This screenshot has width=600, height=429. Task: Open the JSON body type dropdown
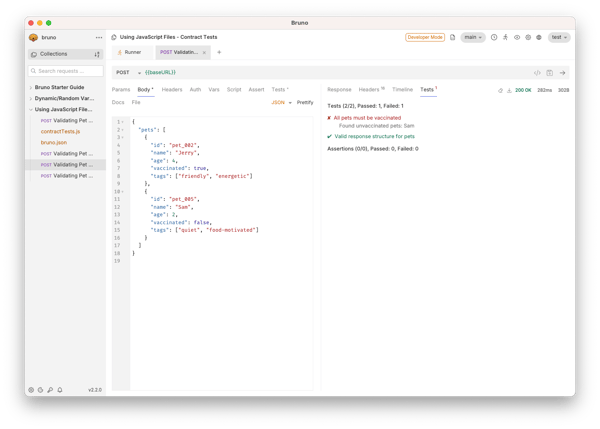[x=281, y=103]
